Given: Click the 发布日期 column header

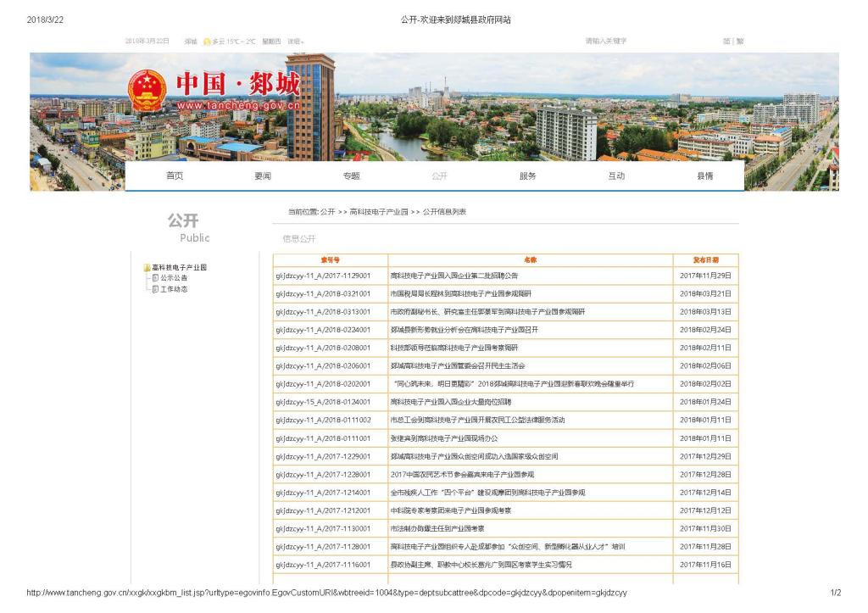Looking at the screenshot, I should tap(705, 260).
